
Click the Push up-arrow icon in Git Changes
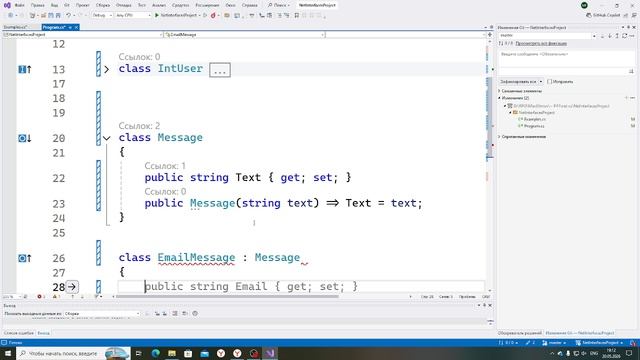pyautogui.click(x=617, y=36)
